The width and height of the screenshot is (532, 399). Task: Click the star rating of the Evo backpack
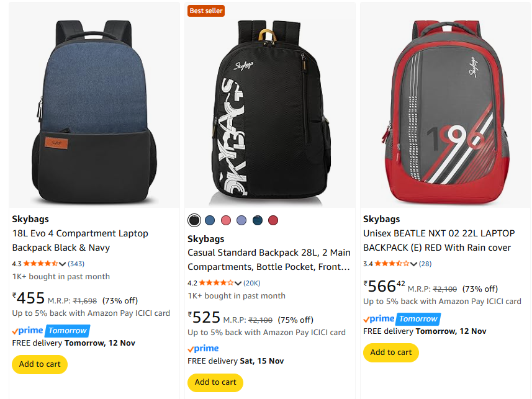click(40, 264)
